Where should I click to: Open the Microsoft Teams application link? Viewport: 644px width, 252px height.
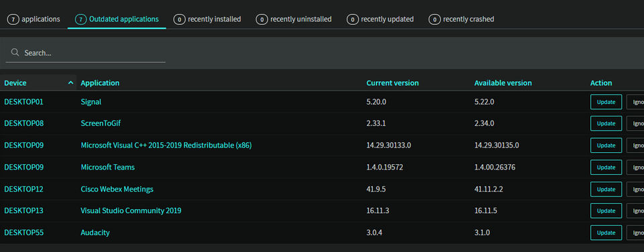(x=107, y=167)
